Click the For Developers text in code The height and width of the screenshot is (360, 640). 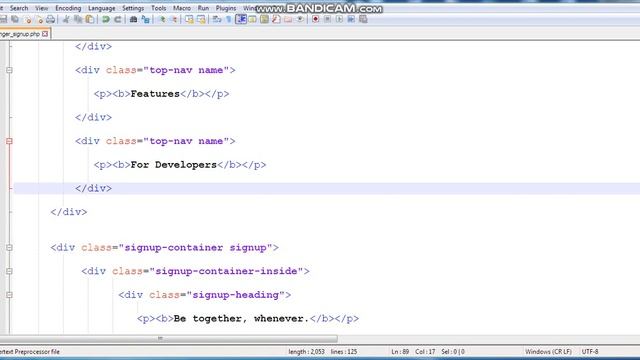pos(173,165)
